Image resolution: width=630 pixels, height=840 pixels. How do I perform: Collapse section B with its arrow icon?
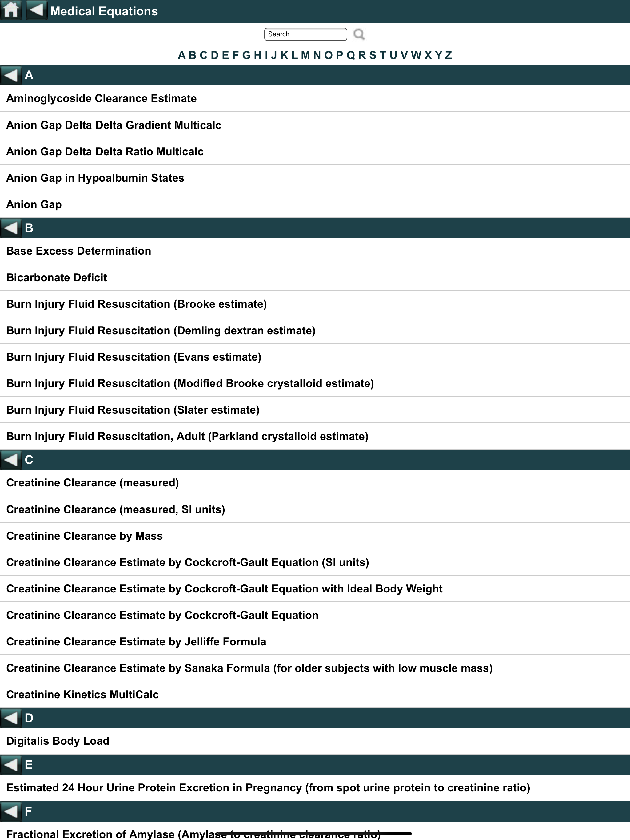(11, 228)
